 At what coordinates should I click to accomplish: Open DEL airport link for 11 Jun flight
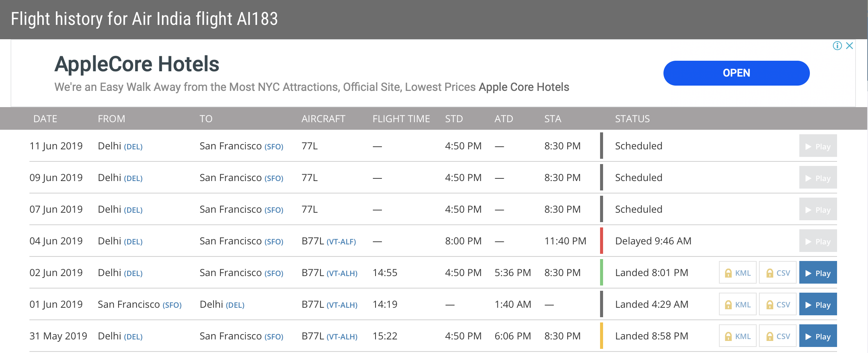tap(133, 147)
